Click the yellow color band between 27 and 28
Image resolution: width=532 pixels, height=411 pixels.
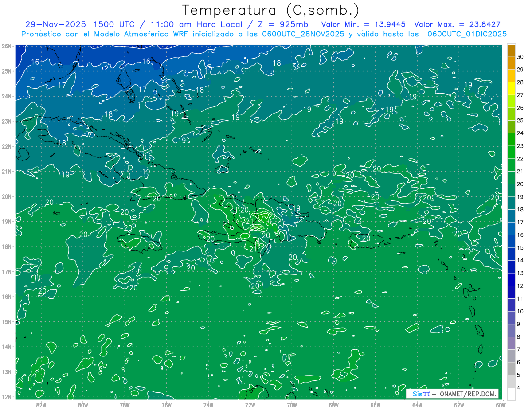click(x=511, y=89)
